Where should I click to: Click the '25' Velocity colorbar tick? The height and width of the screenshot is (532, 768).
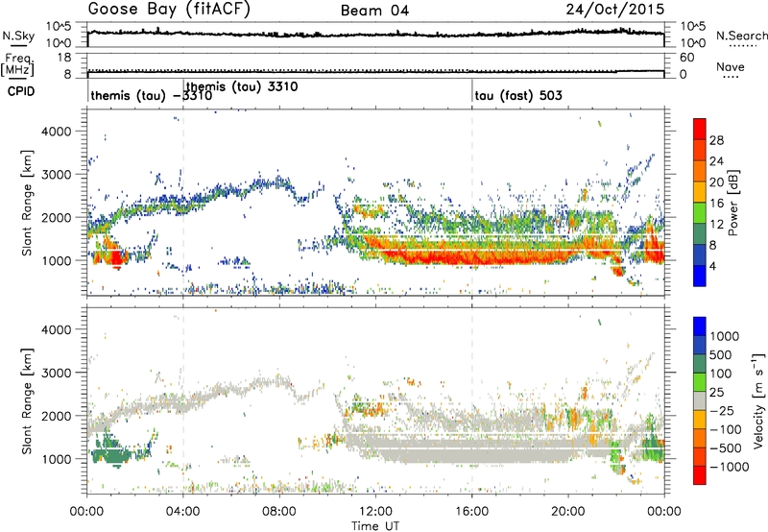point(716,392)
